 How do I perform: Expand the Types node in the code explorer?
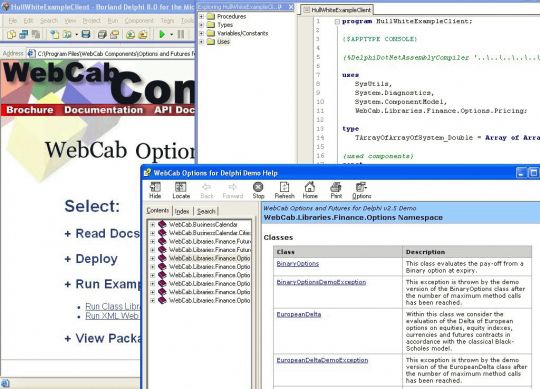[x=201, y=25]
